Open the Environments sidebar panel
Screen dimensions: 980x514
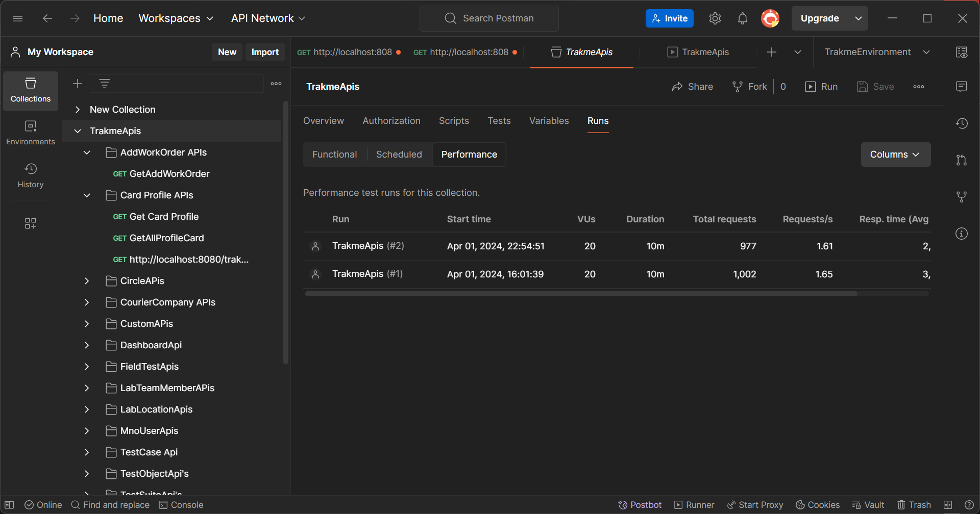pos(31,133)
